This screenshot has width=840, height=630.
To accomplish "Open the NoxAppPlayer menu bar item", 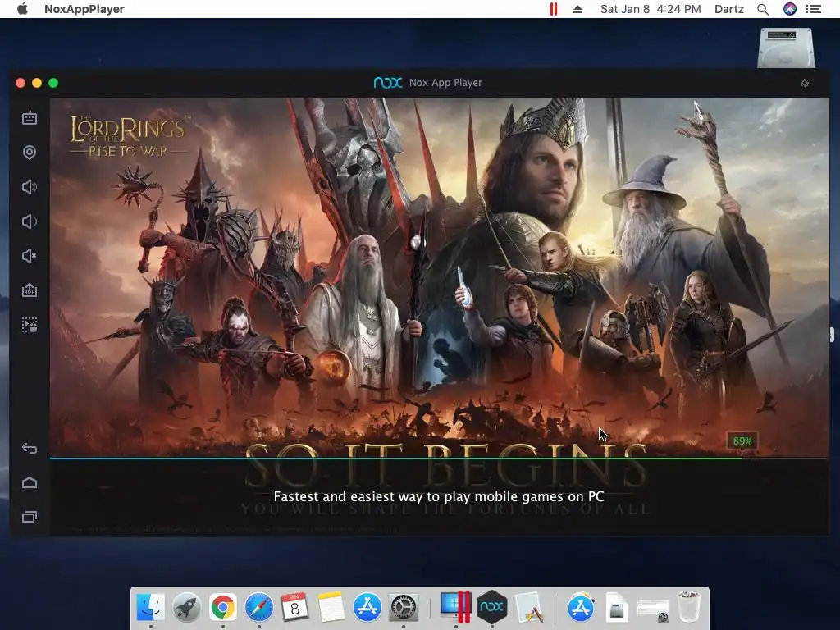I will [x=84, y=9].
